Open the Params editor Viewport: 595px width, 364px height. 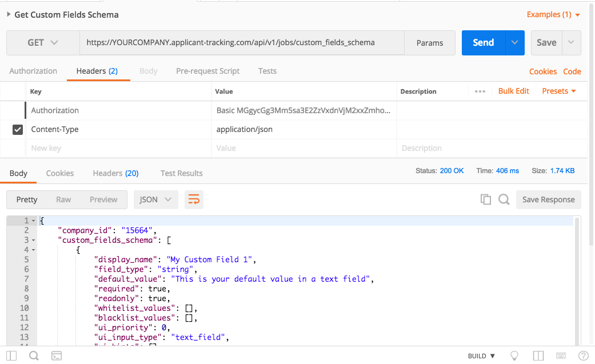pos(430,43)
